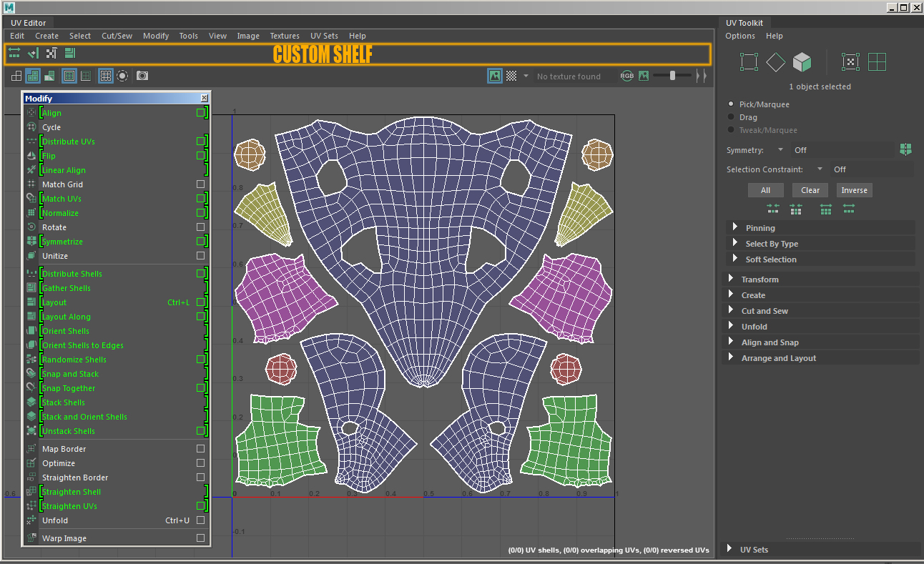Screen dimensions: 924x564
Task: Enable the Rotate checkbox in the Modify panel
Action: click(200, 227)
